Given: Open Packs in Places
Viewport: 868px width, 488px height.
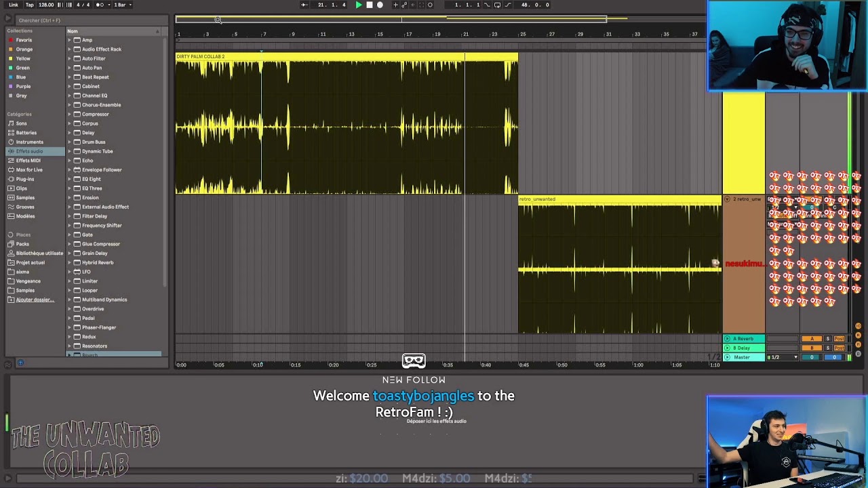Looking at the screenshot, I should (x=22, y=244).
